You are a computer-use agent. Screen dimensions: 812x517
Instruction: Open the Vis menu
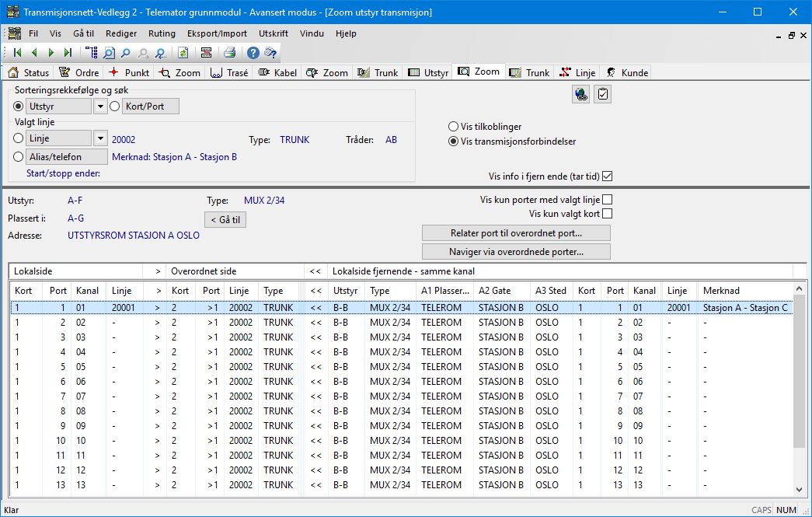tap(55, 33)
